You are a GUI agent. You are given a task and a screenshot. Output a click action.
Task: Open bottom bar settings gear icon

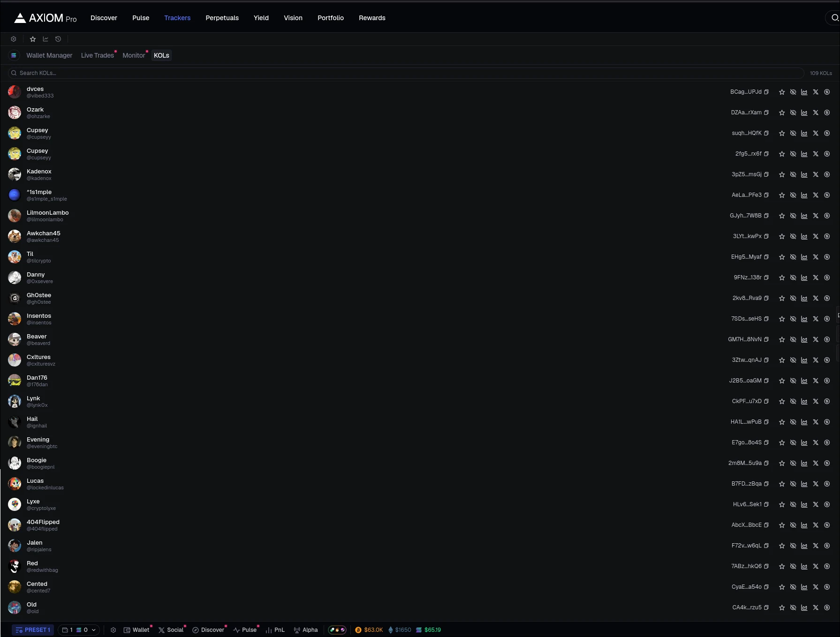[113, 630]
